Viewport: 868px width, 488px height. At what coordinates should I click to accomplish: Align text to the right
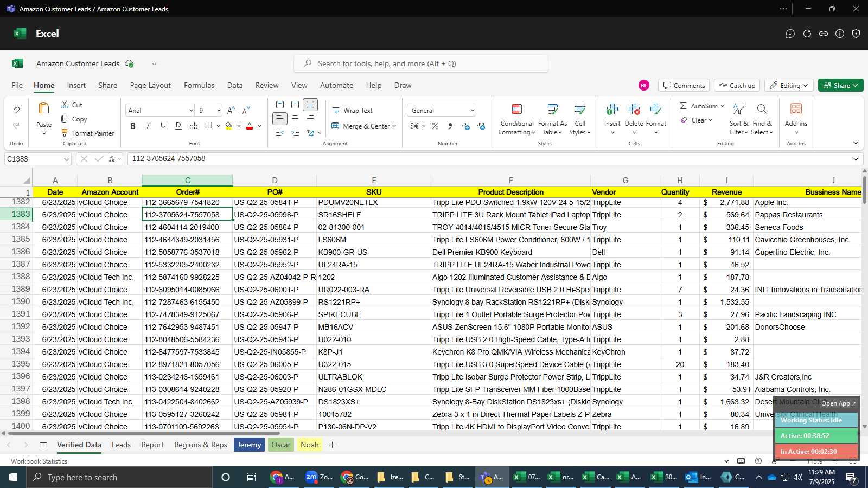point(310,118)
